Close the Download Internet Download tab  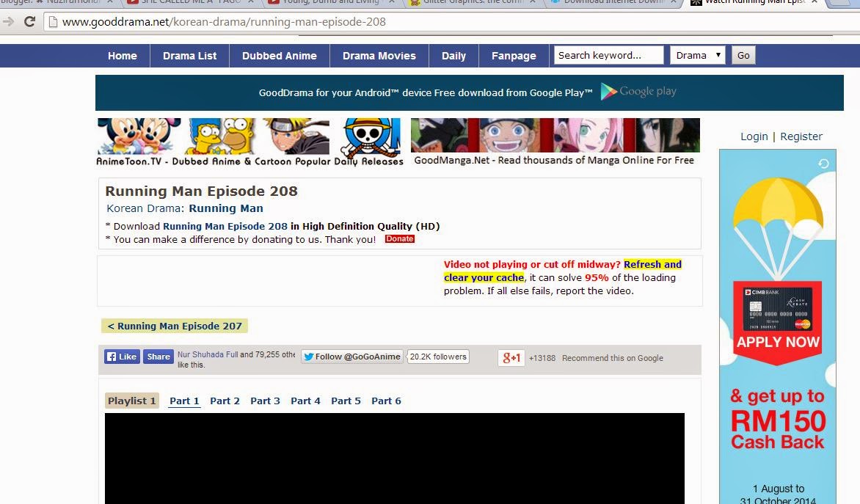[x=674, y=2]
